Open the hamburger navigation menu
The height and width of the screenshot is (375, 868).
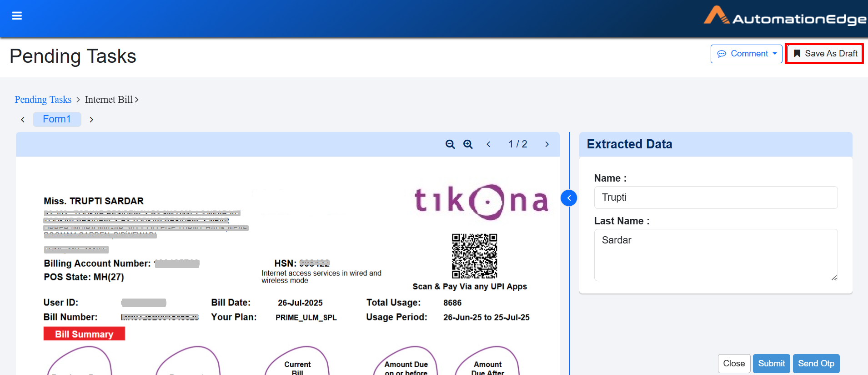[17, 16]
